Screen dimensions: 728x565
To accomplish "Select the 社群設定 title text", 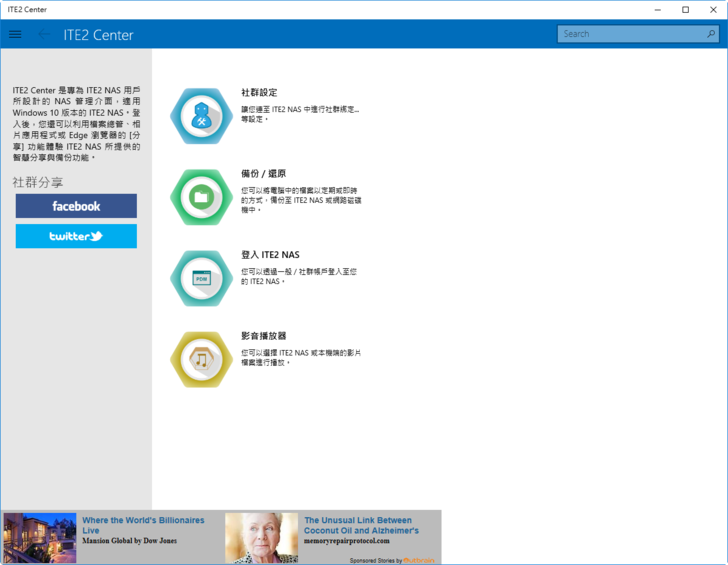I will point(259,92).
